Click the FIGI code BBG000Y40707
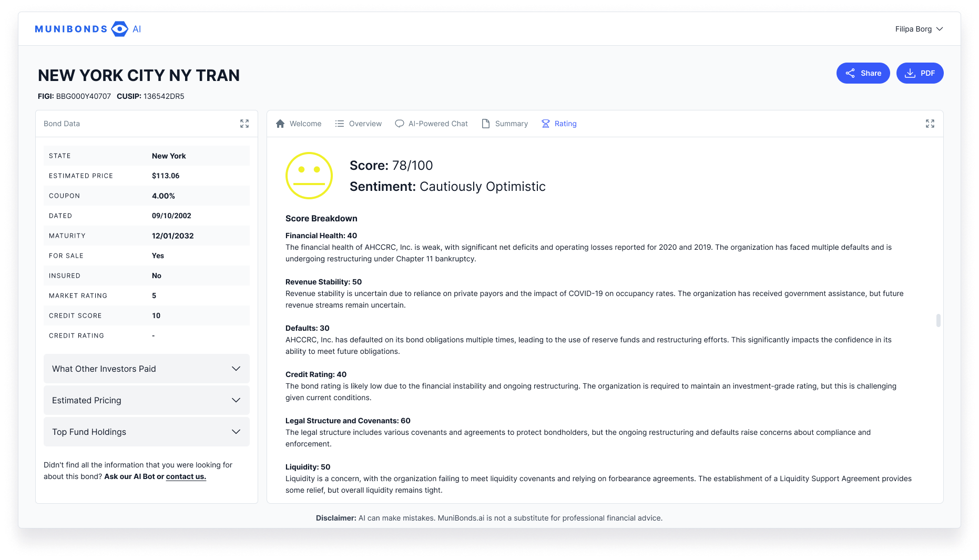 point(84,96)
